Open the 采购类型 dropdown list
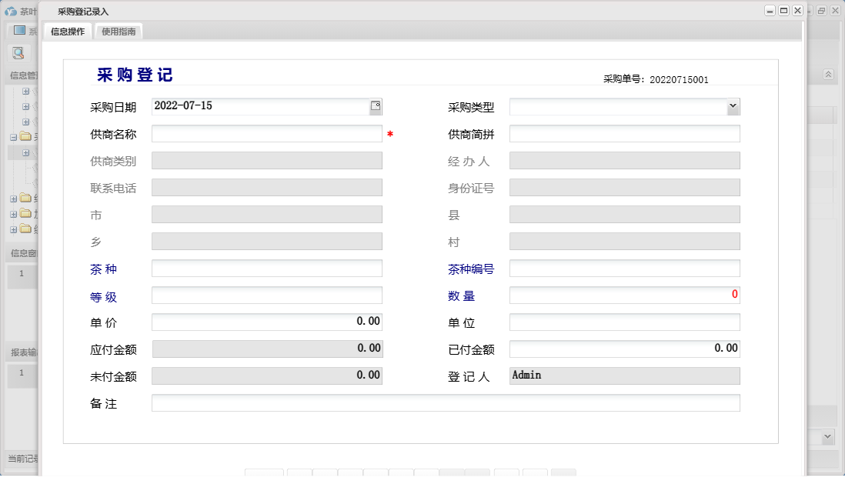Screen dimensions: 845x504 (733, 105)
